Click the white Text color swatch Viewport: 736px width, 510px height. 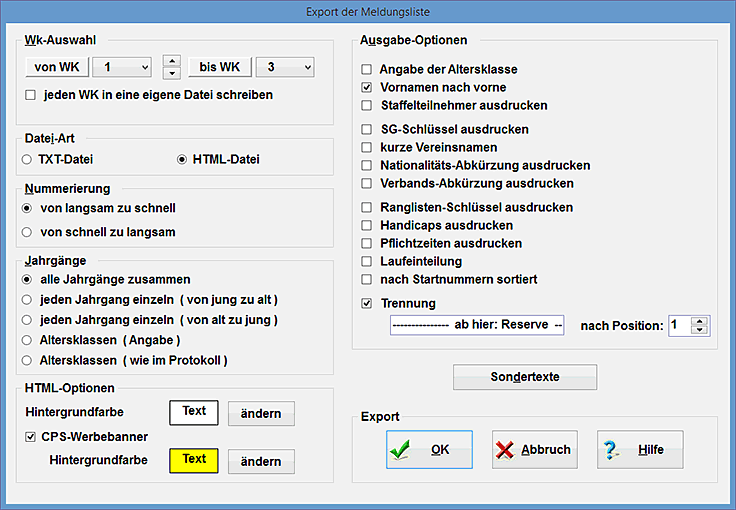pyautogui.click(x=194, y=412)
